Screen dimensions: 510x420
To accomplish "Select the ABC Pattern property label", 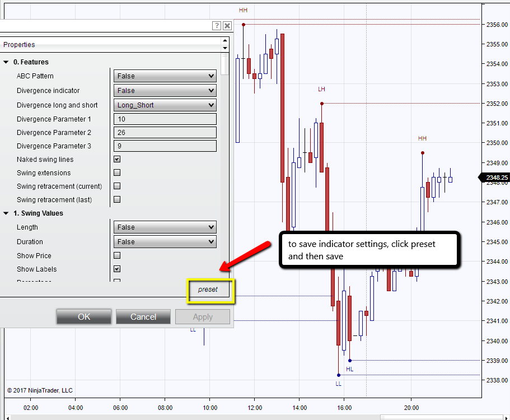I will [35, 76].
